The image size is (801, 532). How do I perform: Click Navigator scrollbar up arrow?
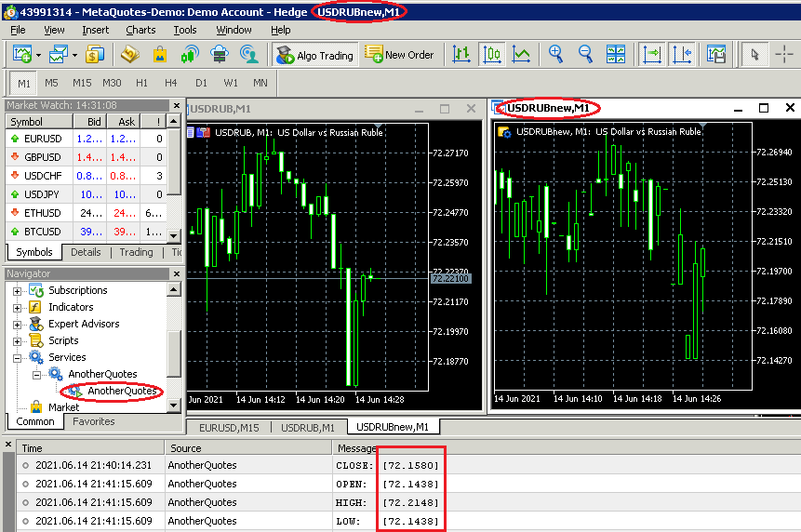click(x=174, y=290)
